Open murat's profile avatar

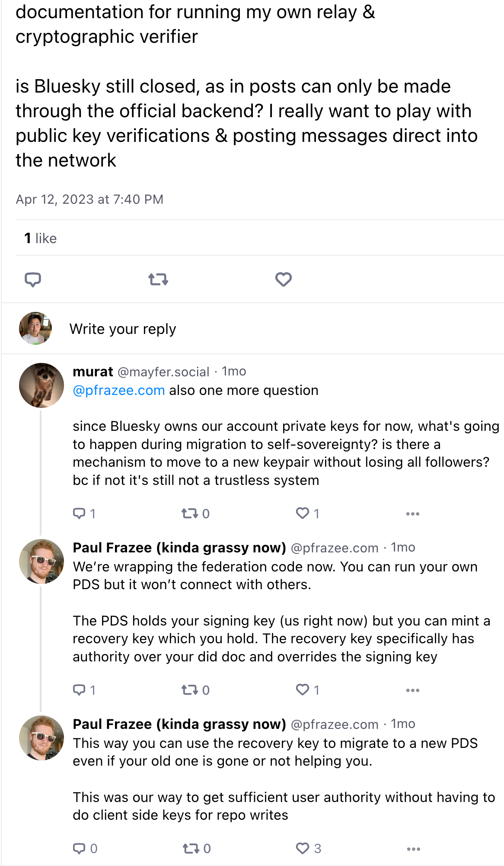[41, 385]
